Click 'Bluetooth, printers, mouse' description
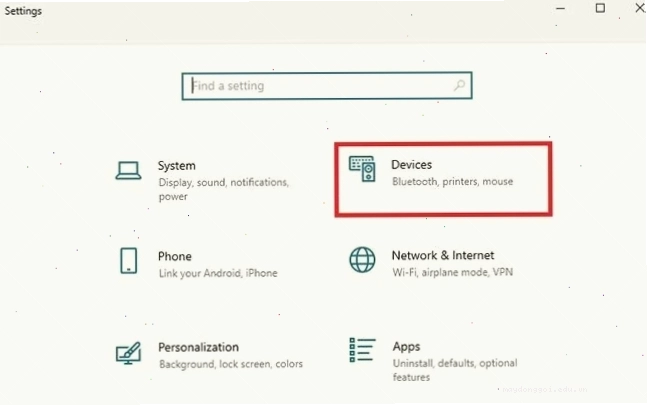The height and width of the screenshot is (406, 647). pos(453,182)
